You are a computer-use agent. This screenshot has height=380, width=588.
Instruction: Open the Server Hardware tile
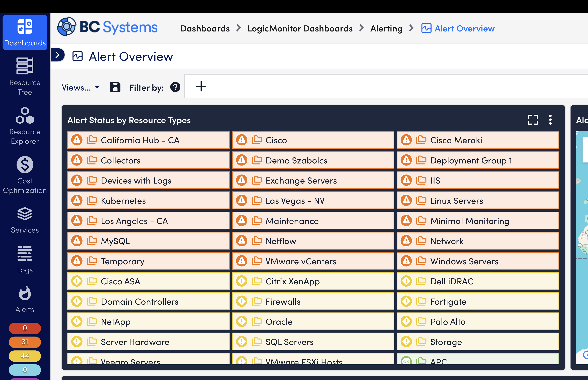tap(149, 342)
